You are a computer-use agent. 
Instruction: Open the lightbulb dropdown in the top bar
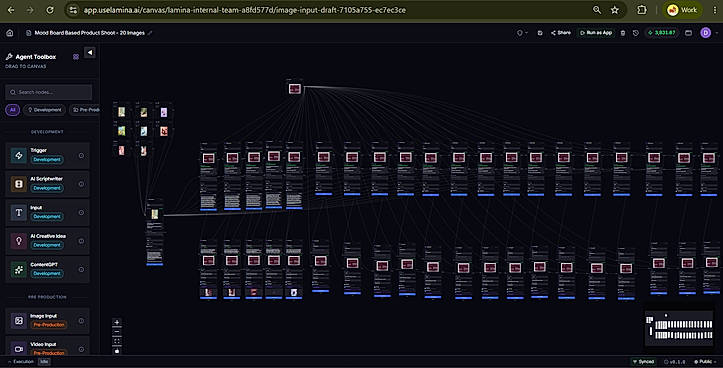pyautogui.click(x=522, y=33)
